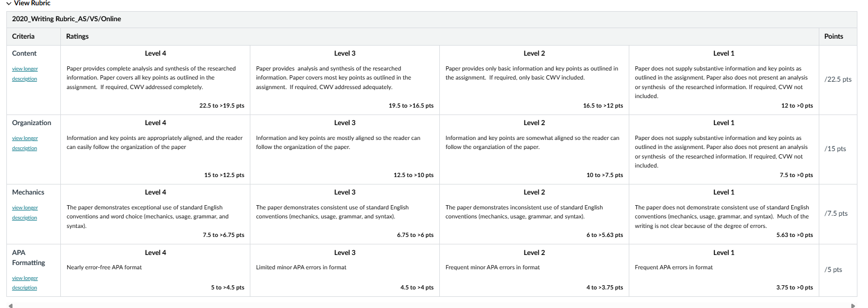
Task: Click the rubric title 2020_Writing Rubric_AS/VS/Online
Action: [67, 19]
